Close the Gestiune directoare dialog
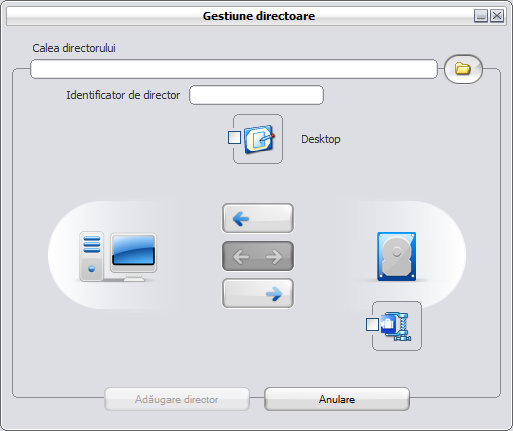This screenshot has width=513, height=431. click(x=497, y=16)
